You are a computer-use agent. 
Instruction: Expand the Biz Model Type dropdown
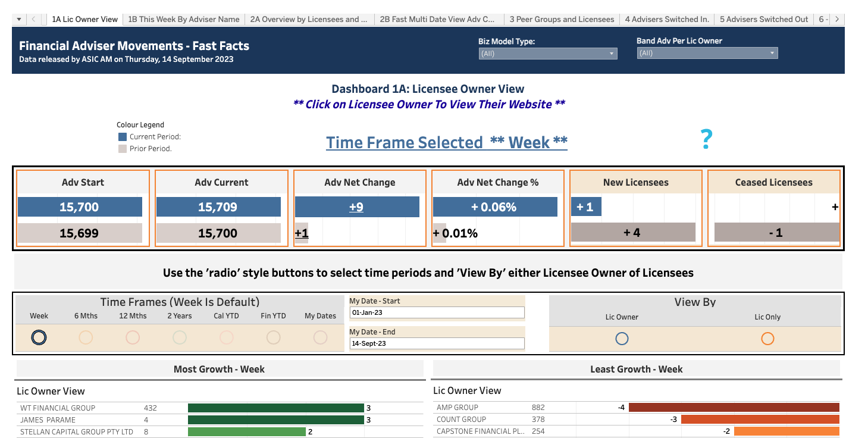pyautogui.click(x=548, y=54)
